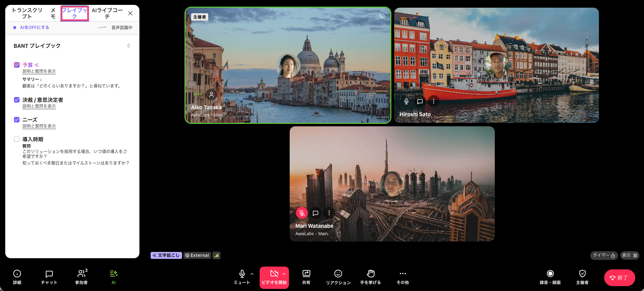
Task: Switch to the トランスクリプト tab
Action: 27,13
